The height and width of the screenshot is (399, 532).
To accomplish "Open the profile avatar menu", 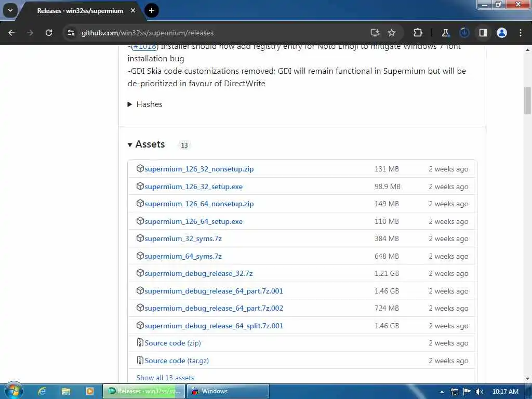I will pos(502,33).
